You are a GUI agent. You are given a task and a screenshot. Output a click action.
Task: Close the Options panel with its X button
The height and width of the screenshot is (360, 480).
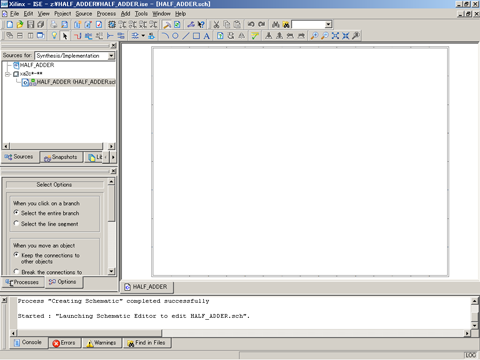(113, 171)
